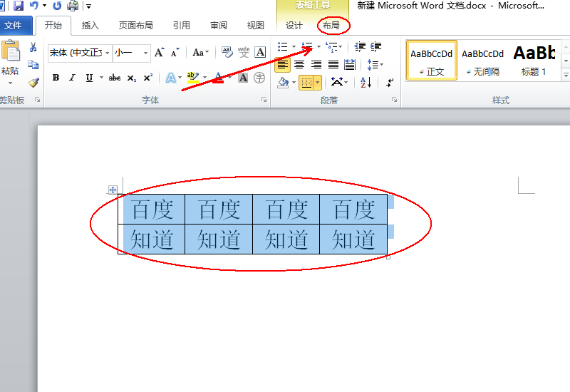The image size is (570, 392).
Task: Align text to the left
Action: [x=282, y=65]
